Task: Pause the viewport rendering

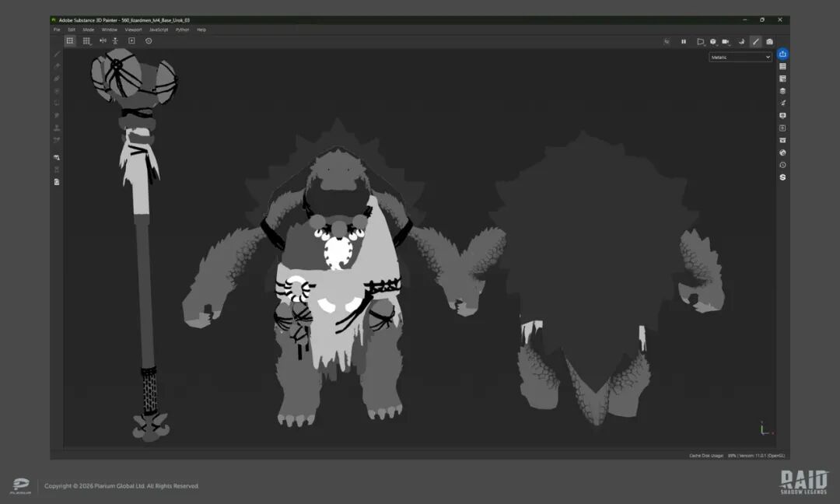Action: [x=684, y=42]
